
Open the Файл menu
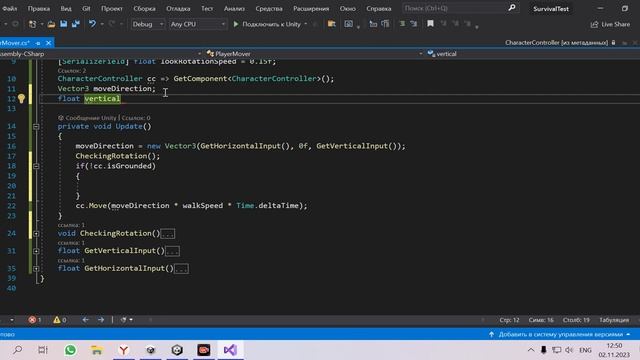(x=9, y=8)
